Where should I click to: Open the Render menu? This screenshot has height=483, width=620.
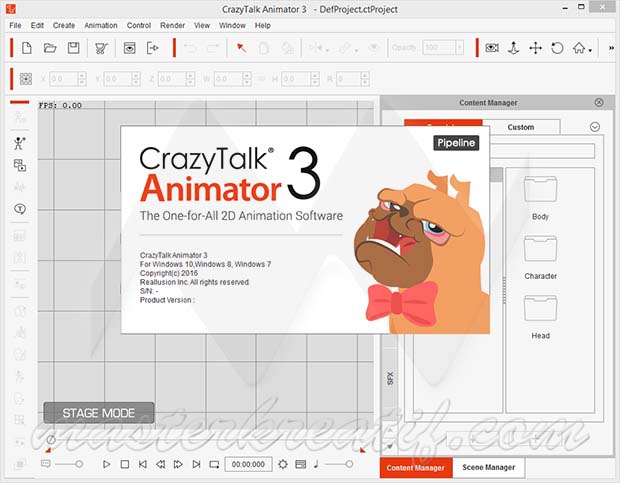172,25
